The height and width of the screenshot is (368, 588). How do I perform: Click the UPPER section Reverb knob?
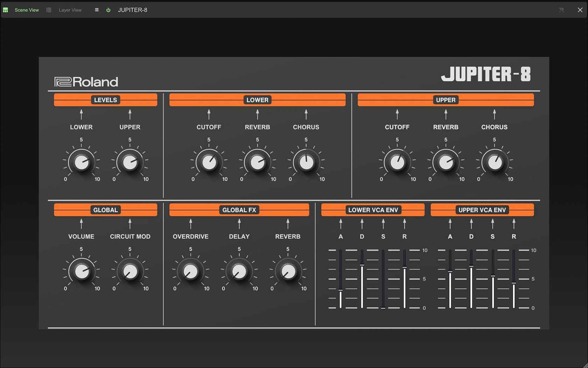tap(446, 162)
